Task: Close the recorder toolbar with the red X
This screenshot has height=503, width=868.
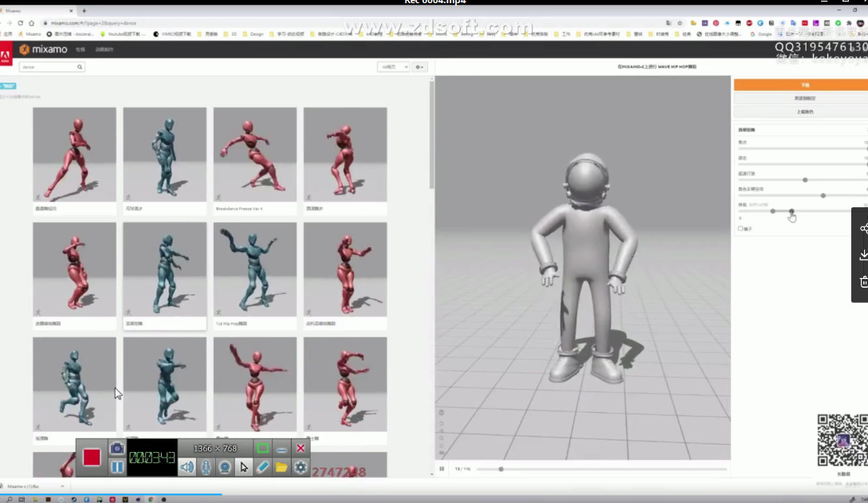Action: pyautogui.click(x=300, y=448)
